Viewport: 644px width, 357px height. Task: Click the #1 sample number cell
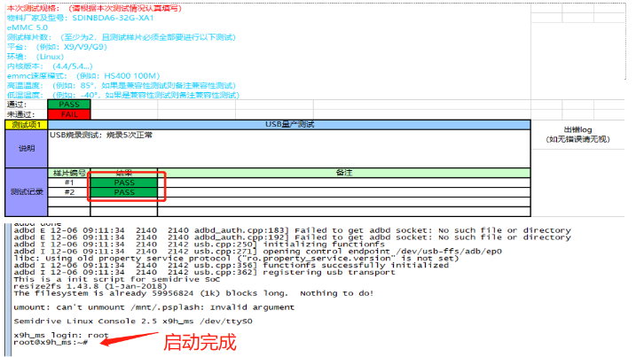pyautogui.click(x=69, y=182)
